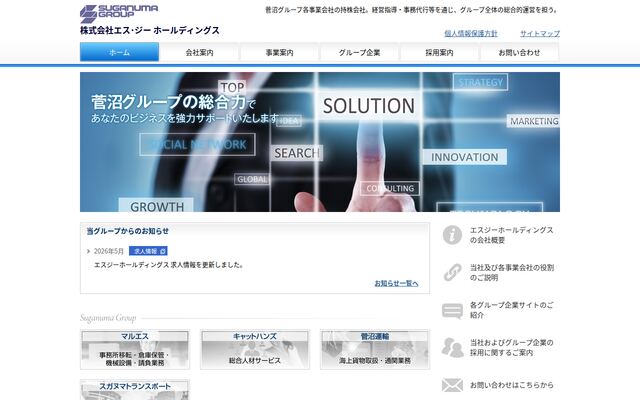This screenshot has height=400, width=640.
Task: Click the speech bubble icon
Action: coord(452,311)
